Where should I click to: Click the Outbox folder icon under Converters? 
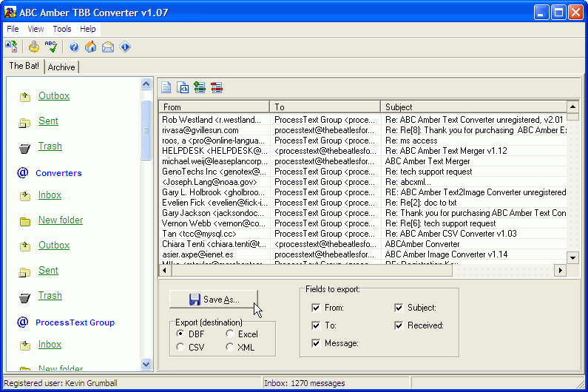(24, 246)
